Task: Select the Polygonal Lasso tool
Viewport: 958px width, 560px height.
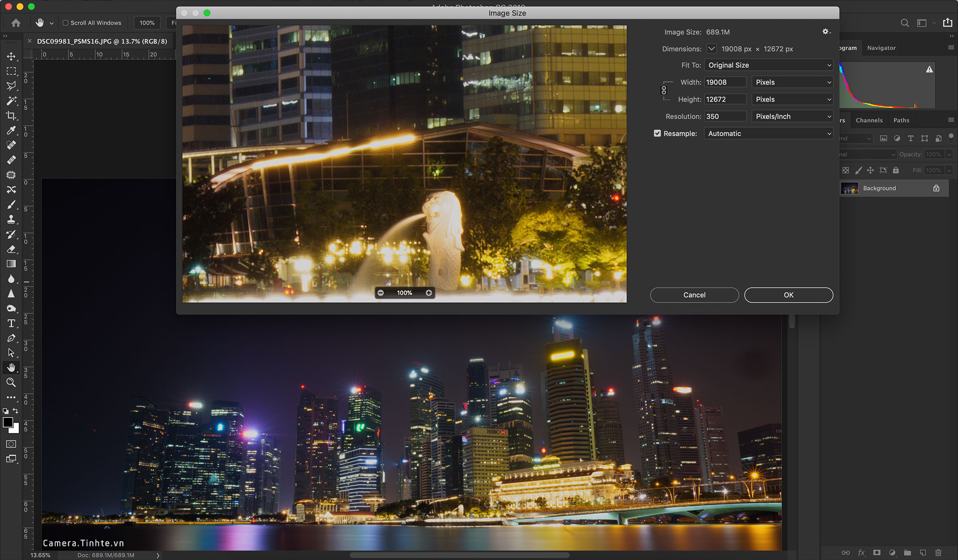Action: (x=11, y=86)
